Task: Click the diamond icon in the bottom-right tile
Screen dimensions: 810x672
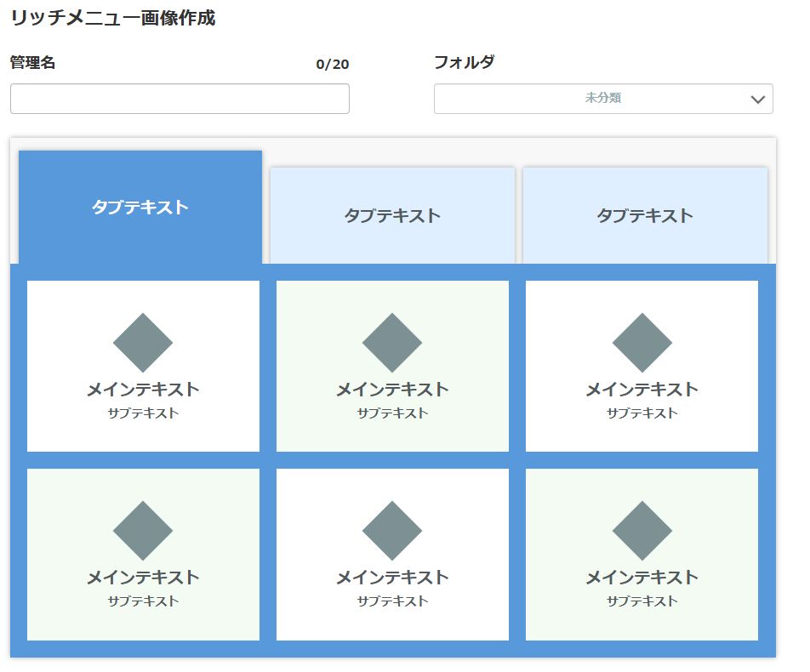Action: [x=642, y=531]
